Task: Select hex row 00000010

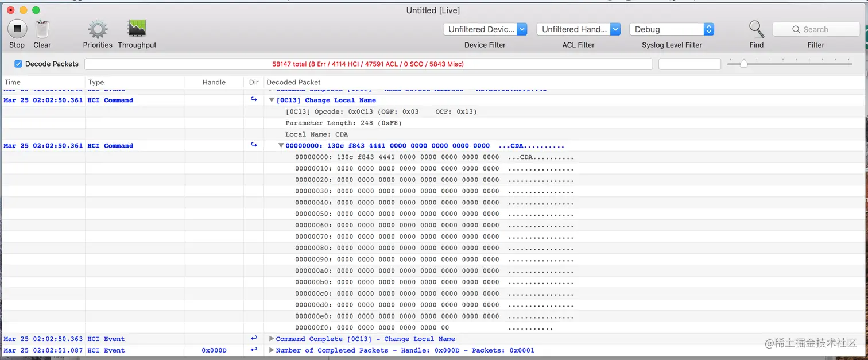Action: pos(434,168)
